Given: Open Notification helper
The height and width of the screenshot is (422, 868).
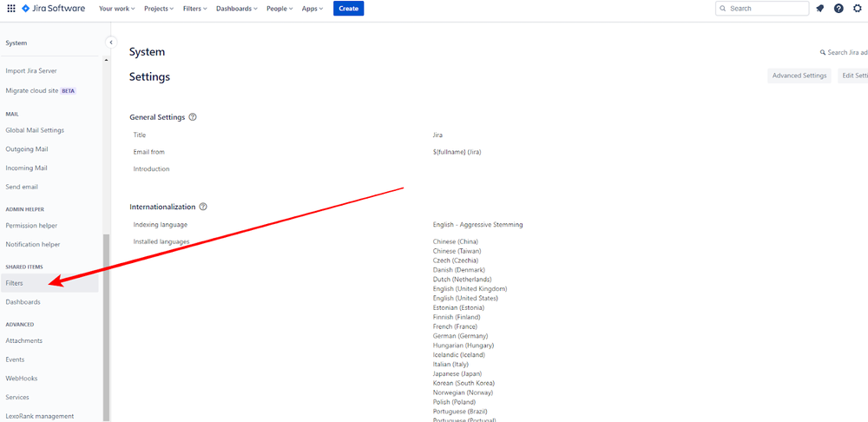Looking at the screenshot, I should pos(33,244).
